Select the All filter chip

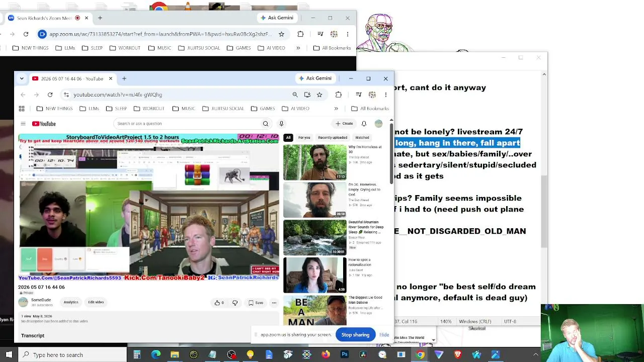(288, 138)
